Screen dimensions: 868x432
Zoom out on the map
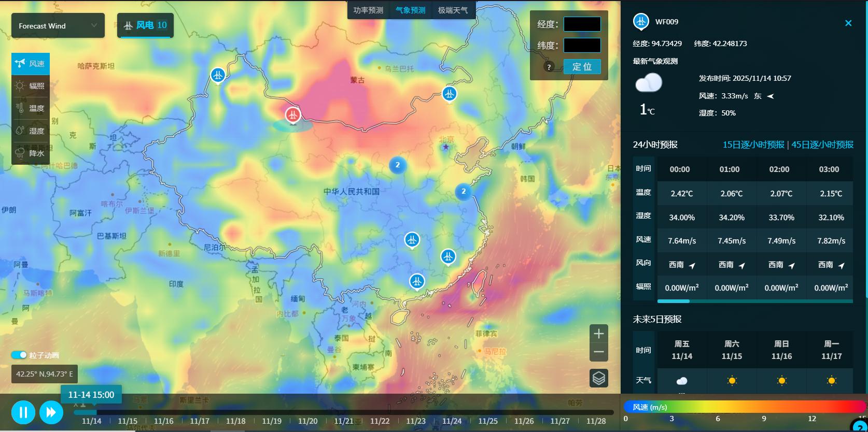tap(598, 352)
